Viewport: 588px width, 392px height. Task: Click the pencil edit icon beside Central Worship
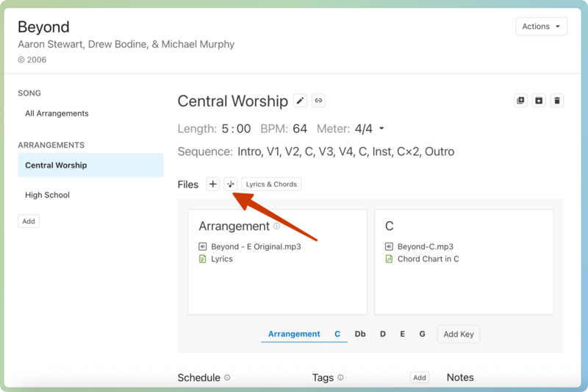point(300,101)
